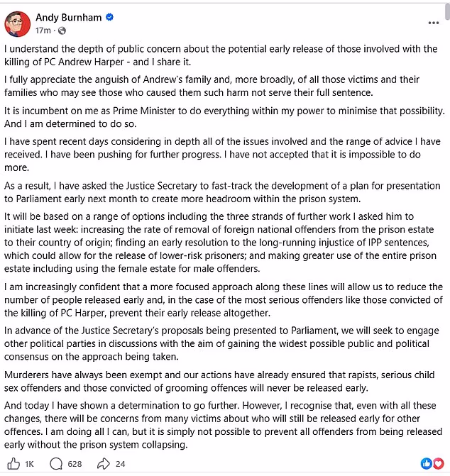Open Andy Burnham's profile picture
450x476 pixels.
(x=17, y=24)
